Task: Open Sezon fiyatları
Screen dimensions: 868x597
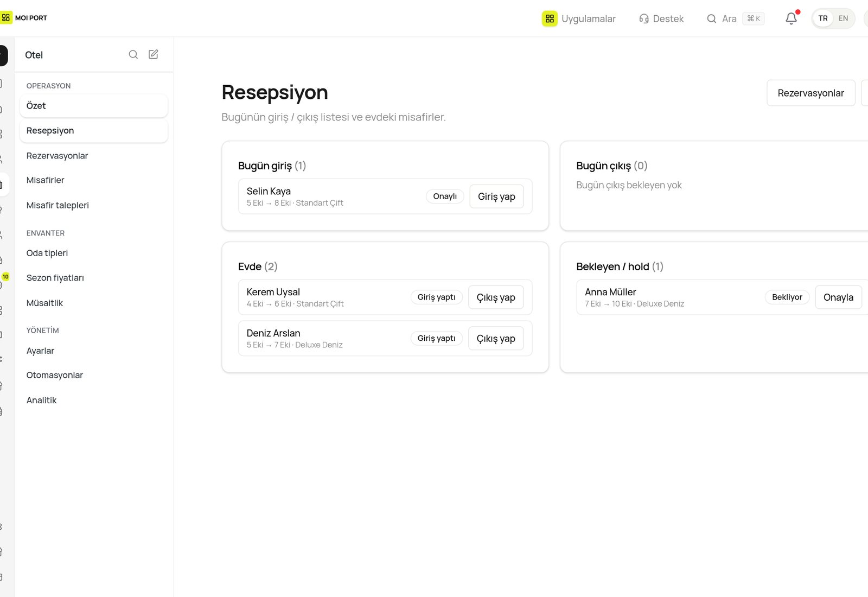Action: [x=94, y=278]
